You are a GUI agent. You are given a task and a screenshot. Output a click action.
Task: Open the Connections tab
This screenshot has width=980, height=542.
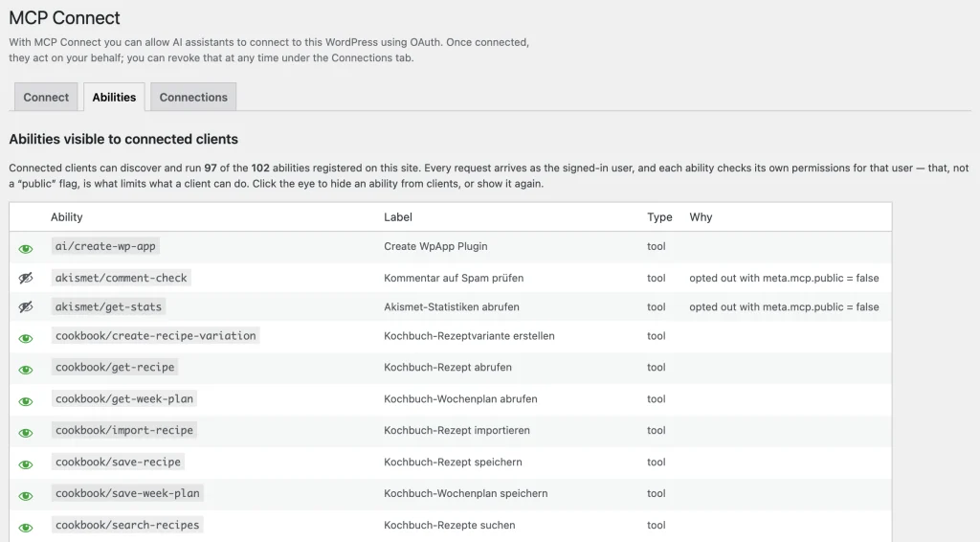193,97
